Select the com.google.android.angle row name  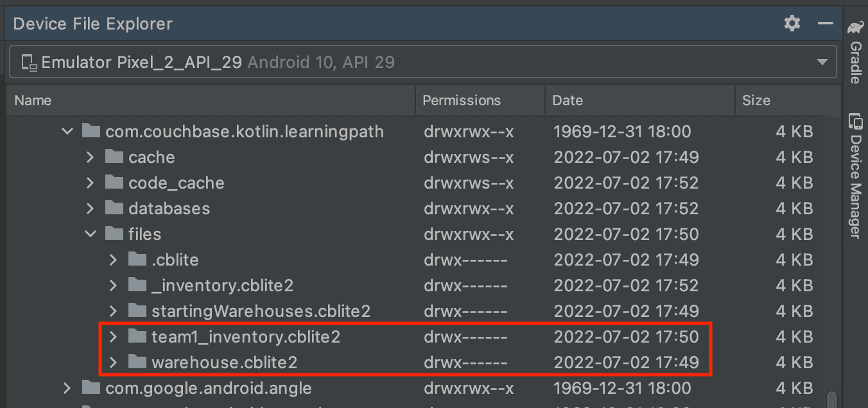point(208,388)
